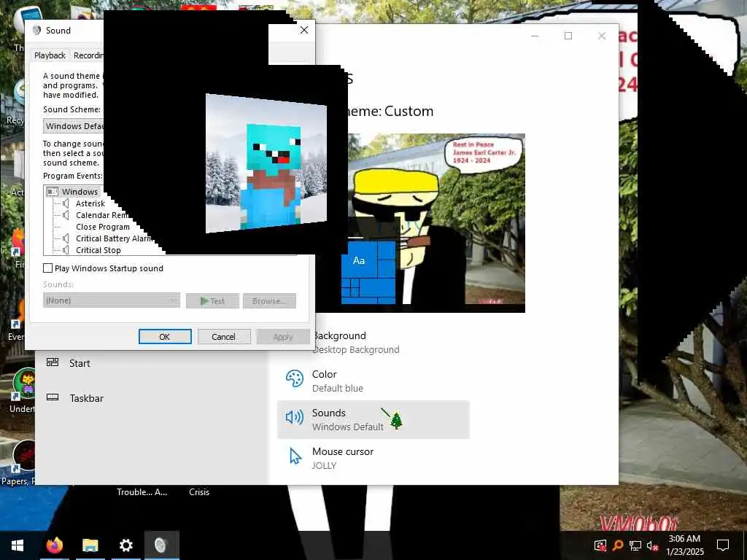The image size is (747, 560).
Task: Open the network tray icon
Action: pos(635,545)
